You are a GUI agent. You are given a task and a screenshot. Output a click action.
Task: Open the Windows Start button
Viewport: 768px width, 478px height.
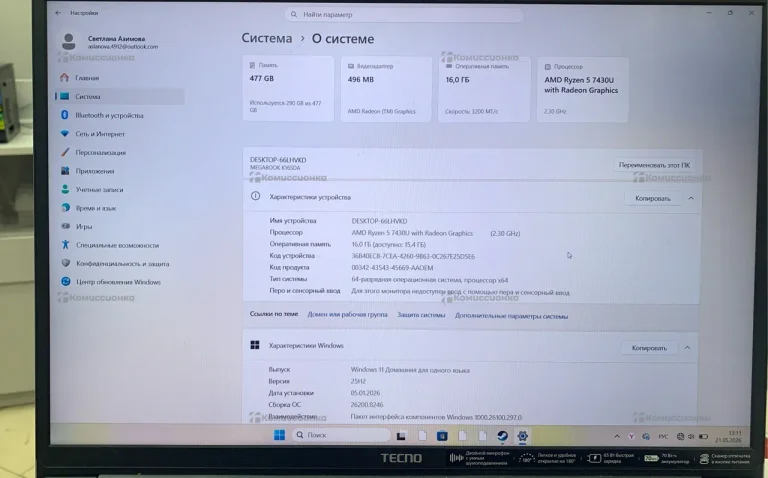[x=279, y=435]
